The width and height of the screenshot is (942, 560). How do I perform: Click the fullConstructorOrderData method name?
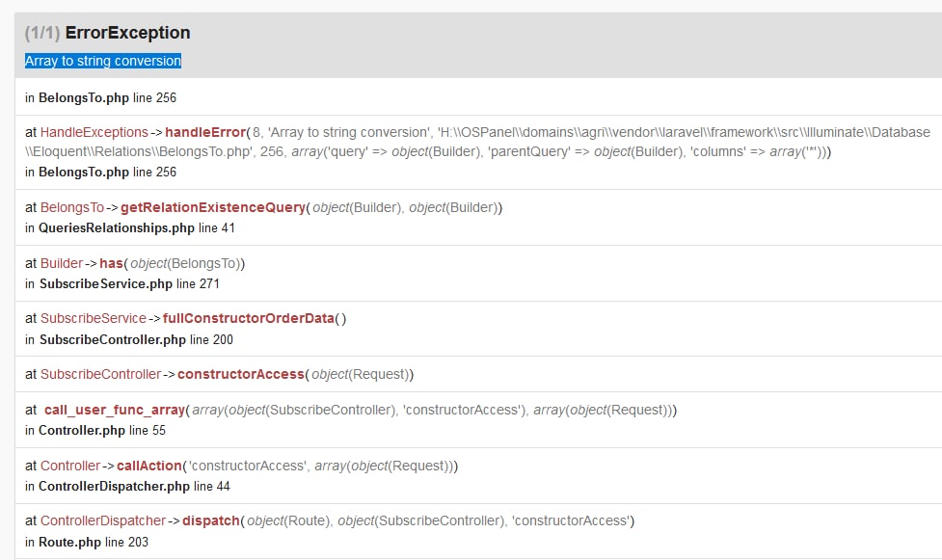248,318
